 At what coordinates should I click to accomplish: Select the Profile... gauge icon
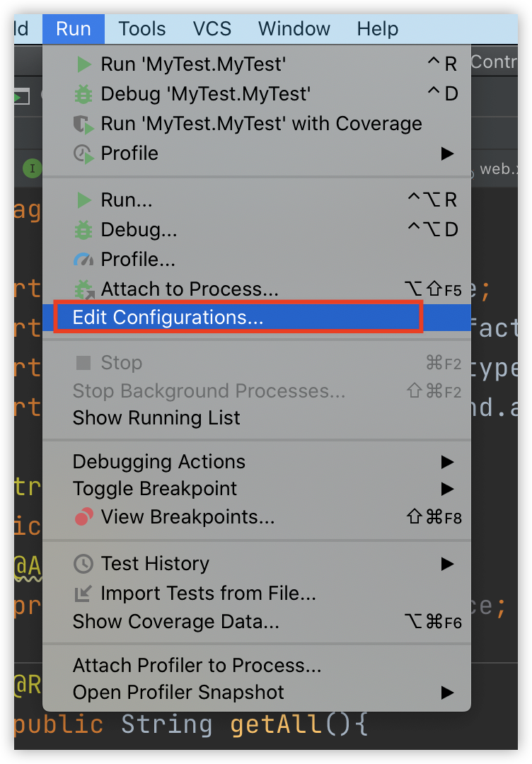click(83, 260)
